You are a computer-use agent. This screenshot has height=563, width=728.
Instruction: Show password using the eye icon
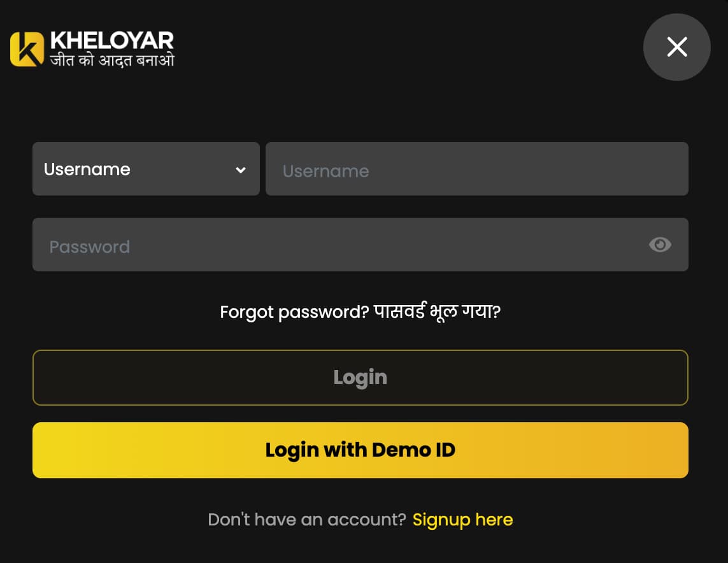click(659, 245)
